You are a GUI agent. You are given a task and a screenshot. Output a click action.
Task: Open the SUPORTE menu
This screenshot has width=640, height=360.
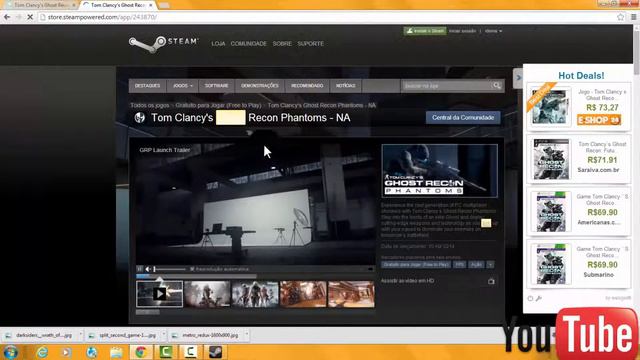click(x=310, y=43)
